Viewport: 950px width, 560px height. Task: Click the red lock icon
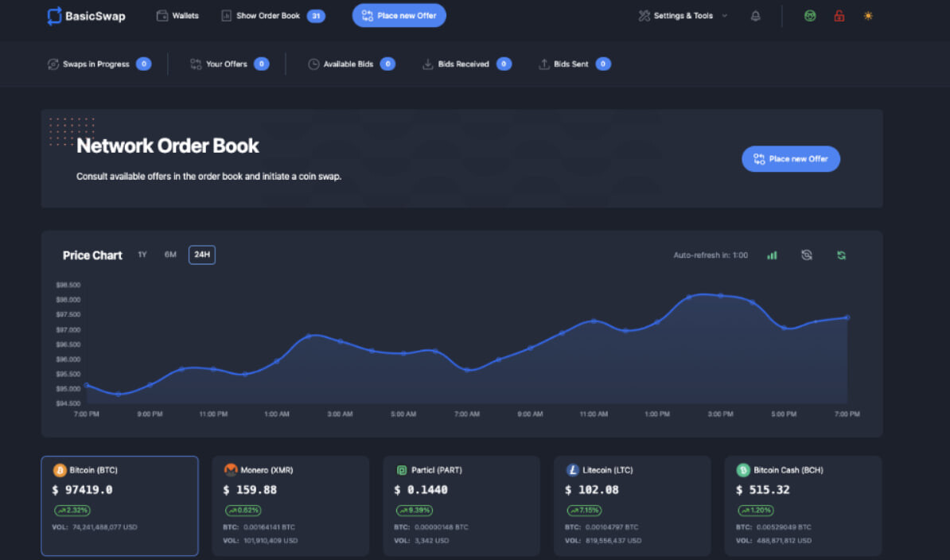(839, 17)
